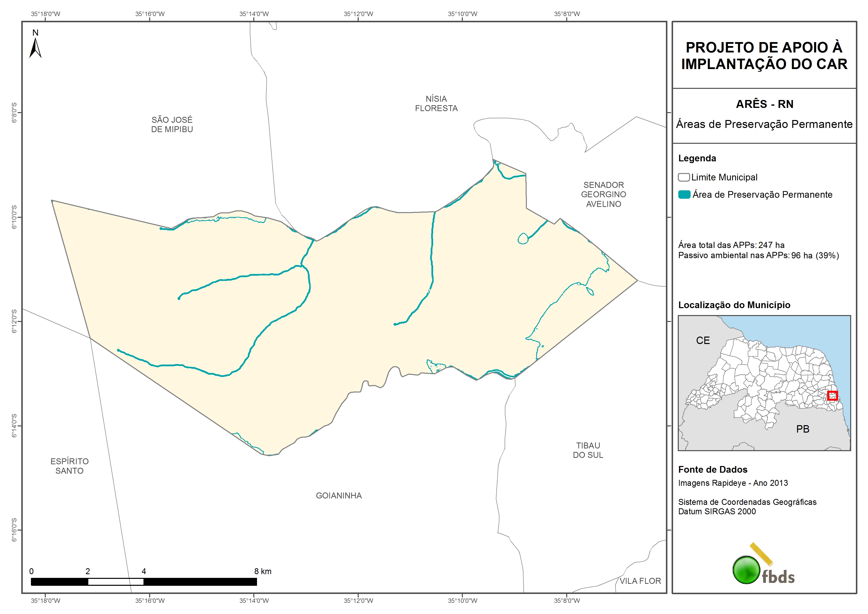The height and width of the screenshot is (614, 868).
Task: Click the 'Legenda' heading
Action: pos(697,159)
